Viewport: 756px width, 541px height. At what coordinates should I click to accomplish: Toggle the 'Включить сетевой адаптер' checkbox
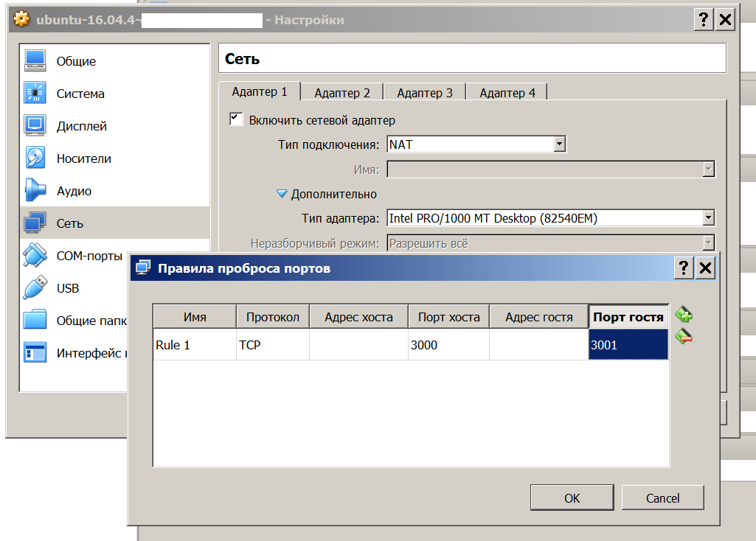click(236, 119)
